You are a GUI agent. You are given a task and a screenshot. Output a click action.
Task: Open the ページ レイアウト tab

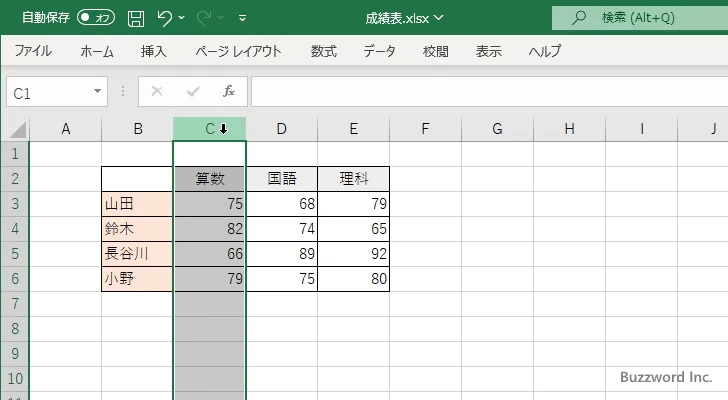click(x=238, y=51)
